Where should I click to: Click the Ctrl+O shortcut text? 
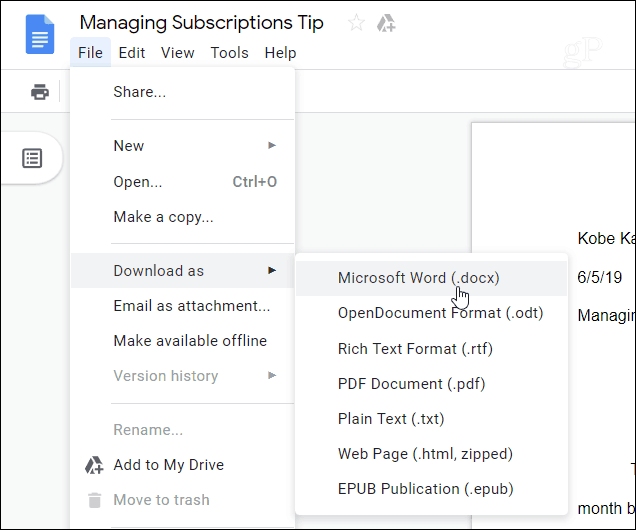[255, 182]
